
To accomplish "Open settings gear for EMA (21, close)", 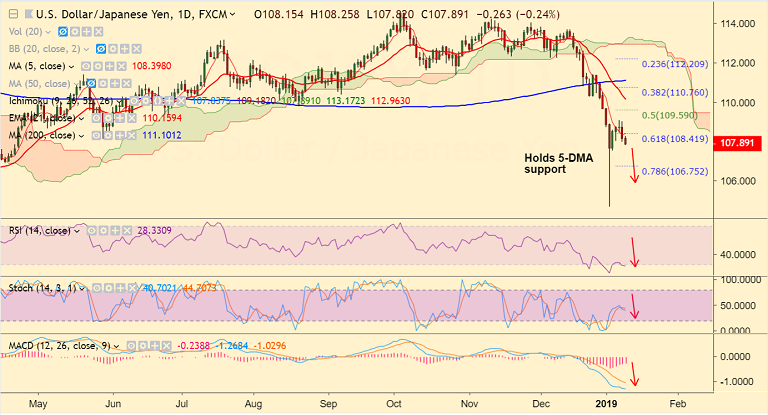I will [108, 118].
